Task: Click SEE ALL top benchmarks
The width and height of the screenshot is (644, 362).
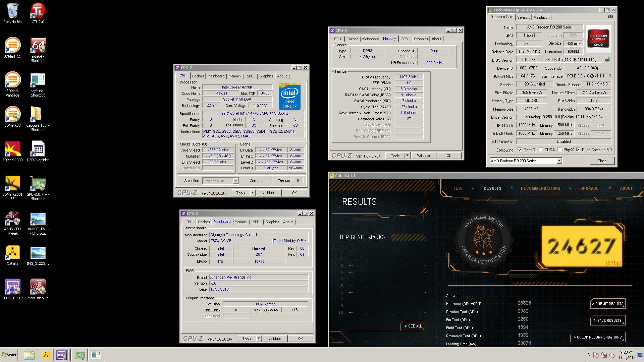Action: [413, 326]
